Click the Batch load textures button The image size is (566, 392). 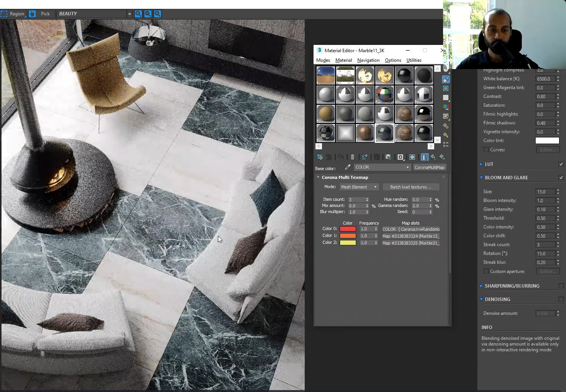(x=411, y=187)
